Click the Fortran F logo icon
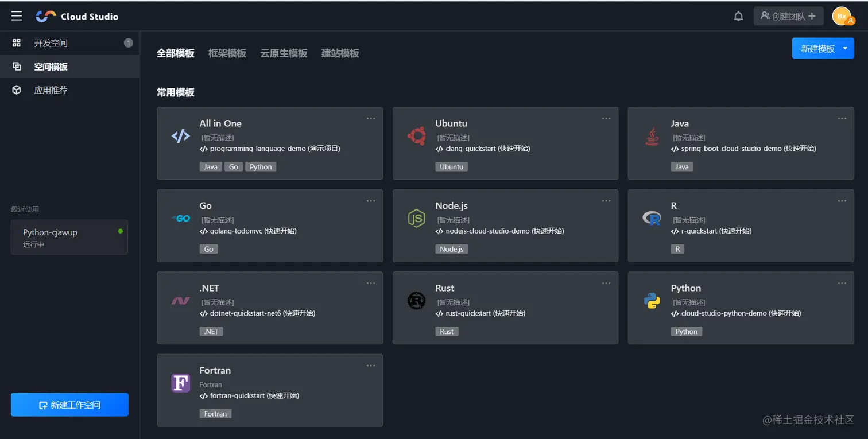Screen dimensions: 868x439 tap(180, 383)
